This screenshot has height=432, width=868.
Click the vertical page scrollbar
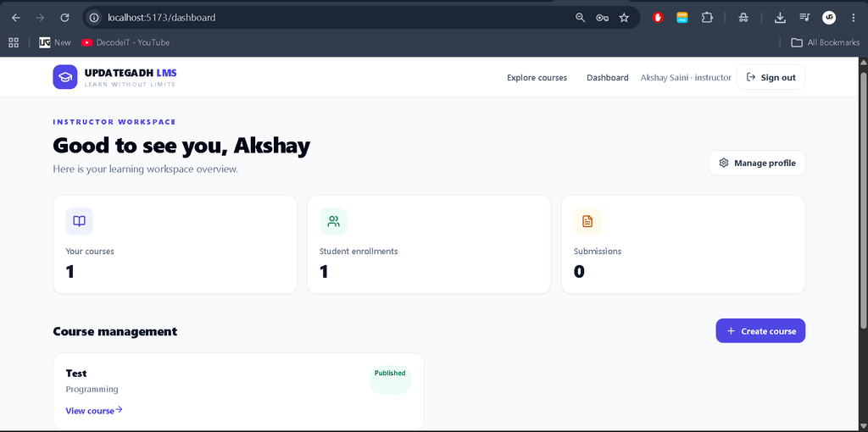tap(864, 199)
